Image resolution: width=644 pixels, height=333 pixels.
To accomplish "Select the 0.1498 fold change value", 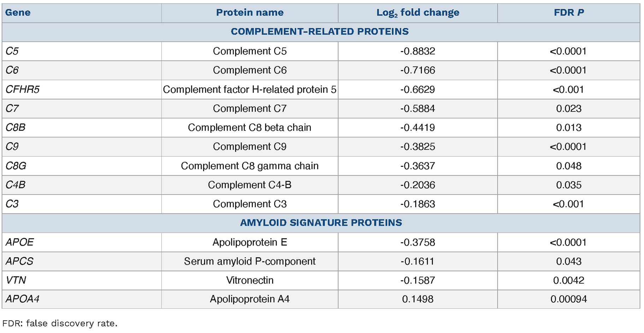I will tap(418, 299).
